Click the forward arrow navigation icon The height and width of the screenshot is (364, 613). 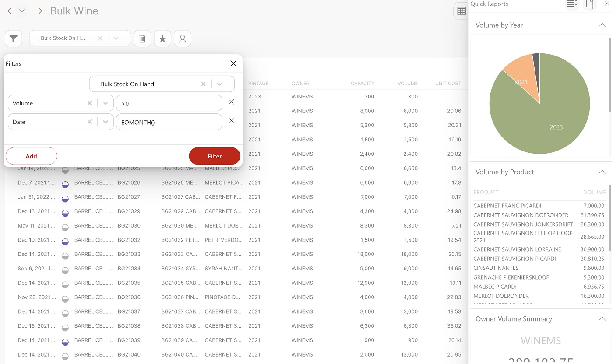coord(39,11)
